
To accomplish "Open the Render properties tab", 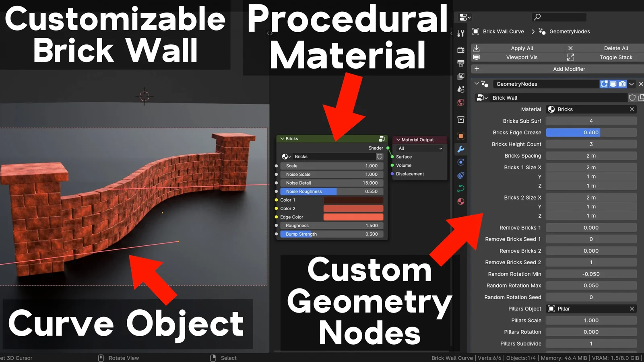I will 461,50.
